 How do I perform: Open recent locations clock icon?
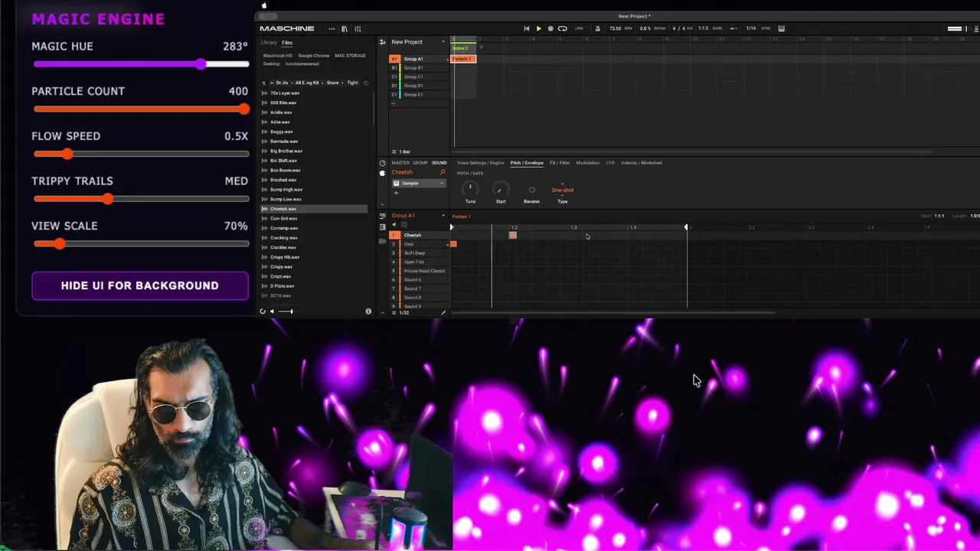[365, 83]
